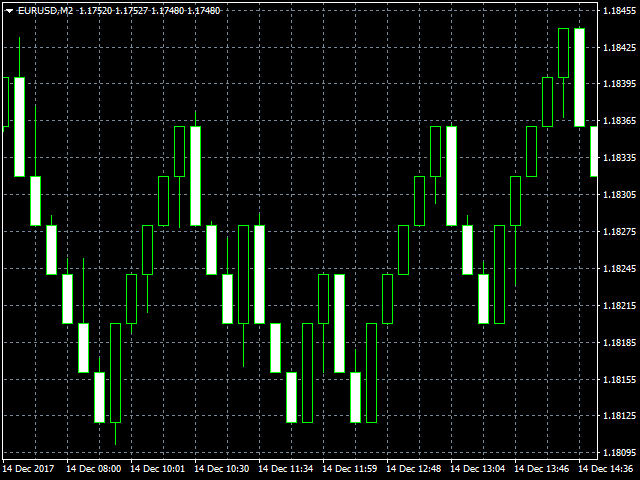The height and width of the screenshot is (480, 640).
Task: Pick the 14 Dec 13:04 time label
Action: [478, 468]
